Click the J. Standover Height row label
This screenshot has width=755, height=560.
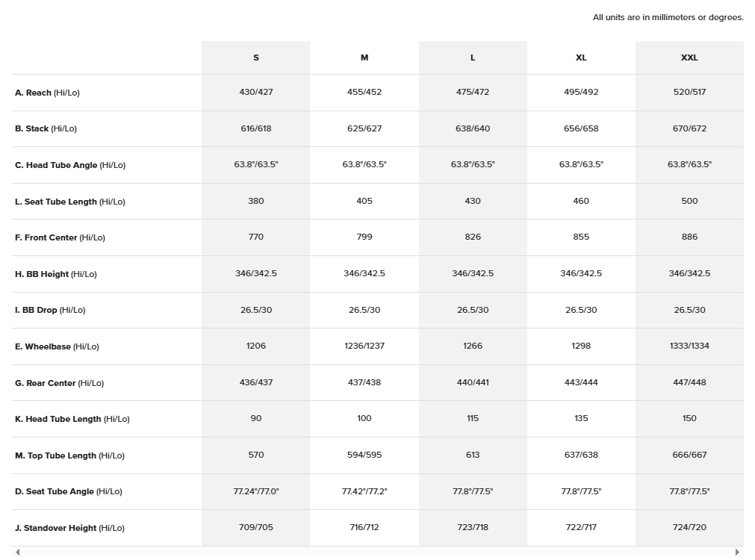(x=69, y=528)
